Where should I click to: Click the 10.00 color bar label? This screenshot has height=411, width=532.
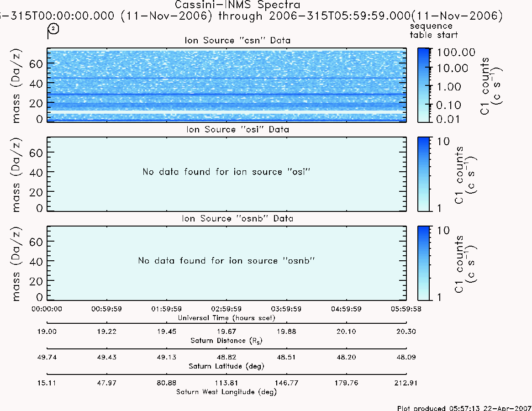[x=452, y=68]
